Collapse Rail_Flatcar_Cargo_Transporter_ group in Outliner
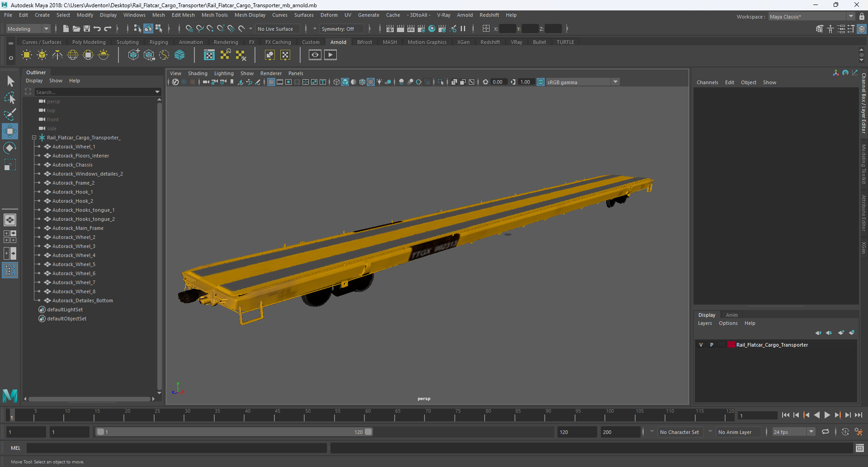Viewport: 868px width, 467px height. tap(34, 138)
